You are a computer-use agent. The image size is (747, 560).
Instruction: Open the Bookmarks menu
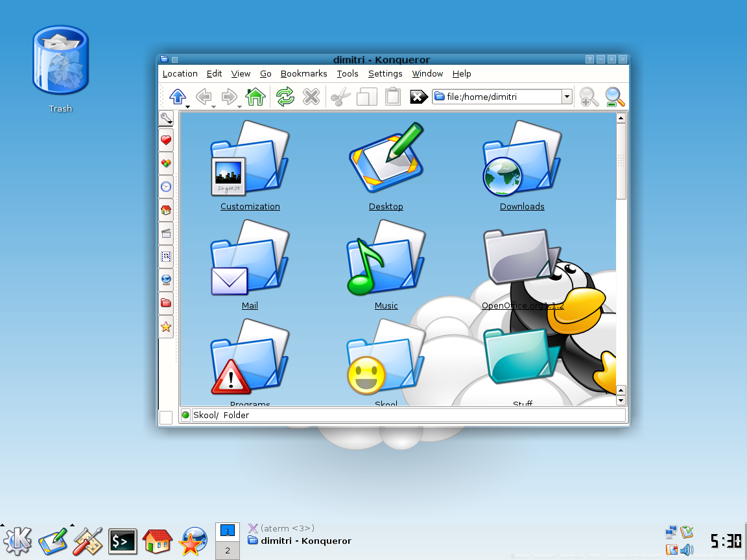click(303, 73)
